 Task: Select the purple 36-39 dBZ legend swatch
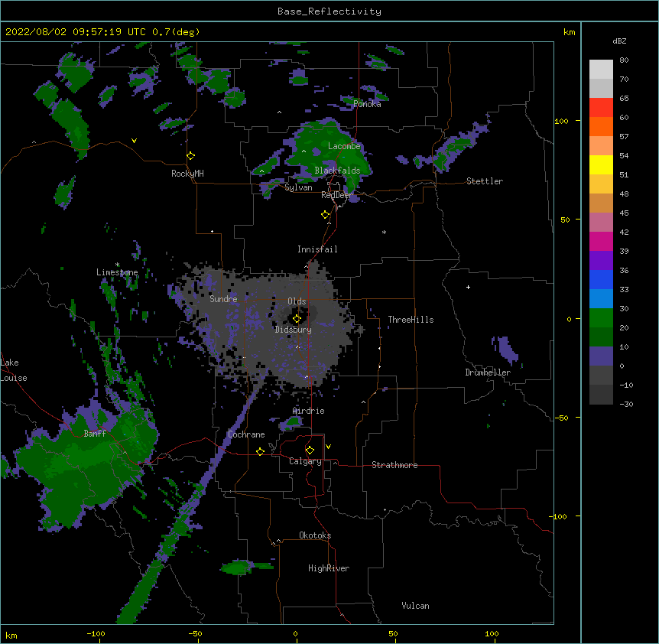coord(601,261)
